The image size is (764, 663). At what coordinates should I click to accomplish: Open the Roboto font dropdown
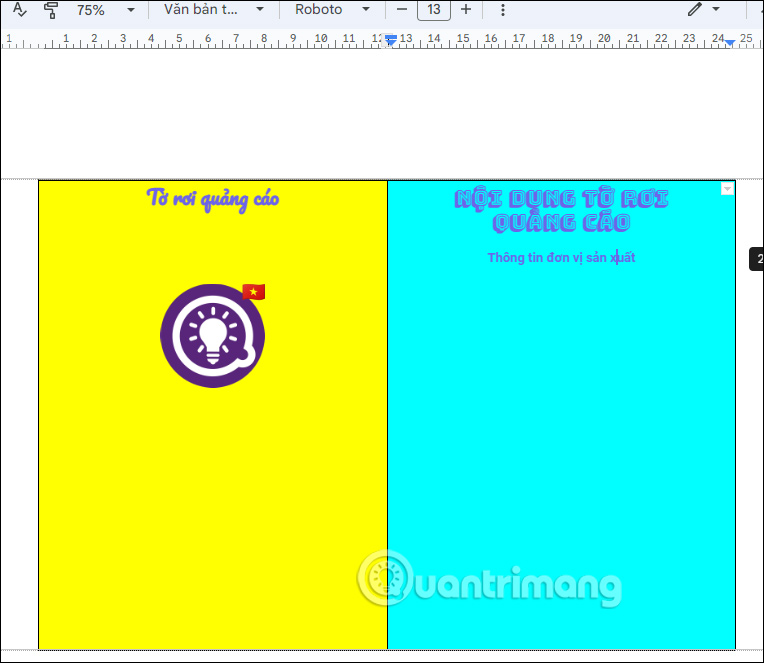tap(332, 9)
